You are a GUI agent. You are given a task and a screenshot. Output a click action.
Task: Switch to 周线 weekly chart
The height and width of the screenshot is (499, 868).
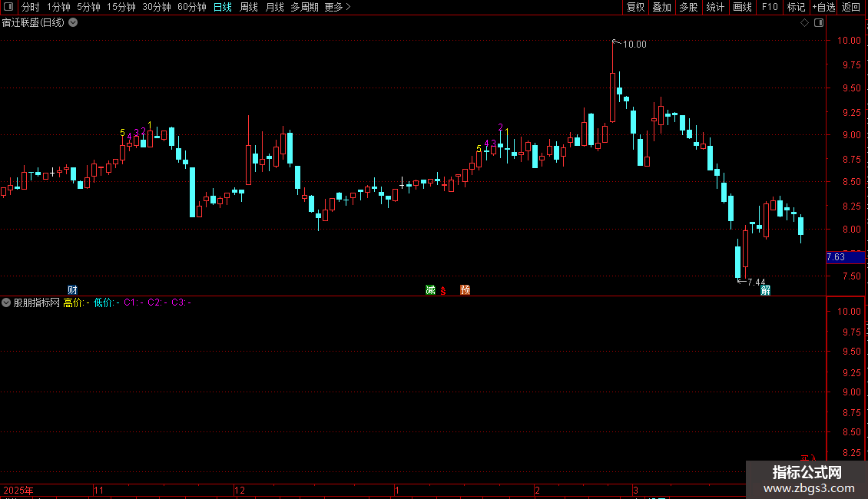tap(249, 7)
